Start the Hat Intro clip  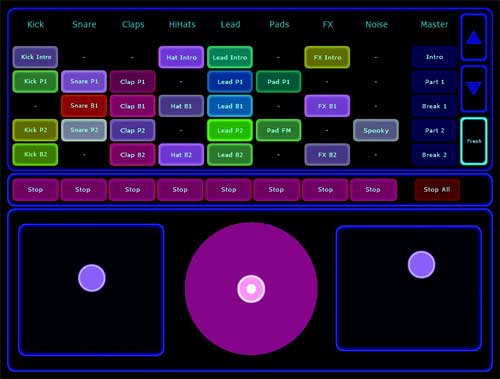click(x=181, y=57)
